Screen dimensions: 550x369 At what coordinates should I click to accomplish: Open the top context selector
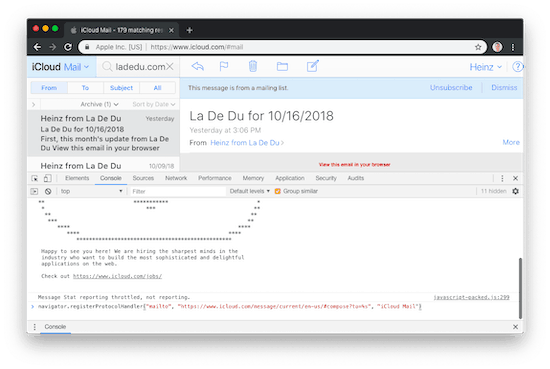click(91, 191)
